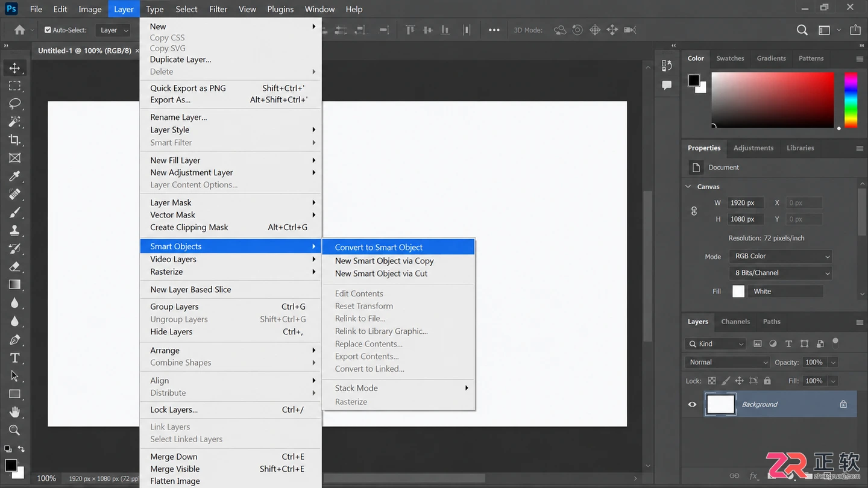This screenshot has width=868, height=488.
Task: Select the Rectangular Marquee tool
Action: 14,86
